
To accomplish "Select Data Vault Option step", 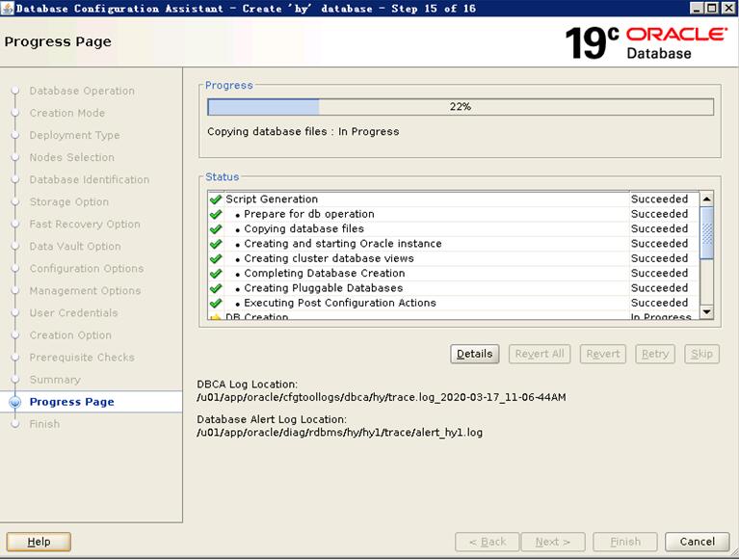I will 75,246.
